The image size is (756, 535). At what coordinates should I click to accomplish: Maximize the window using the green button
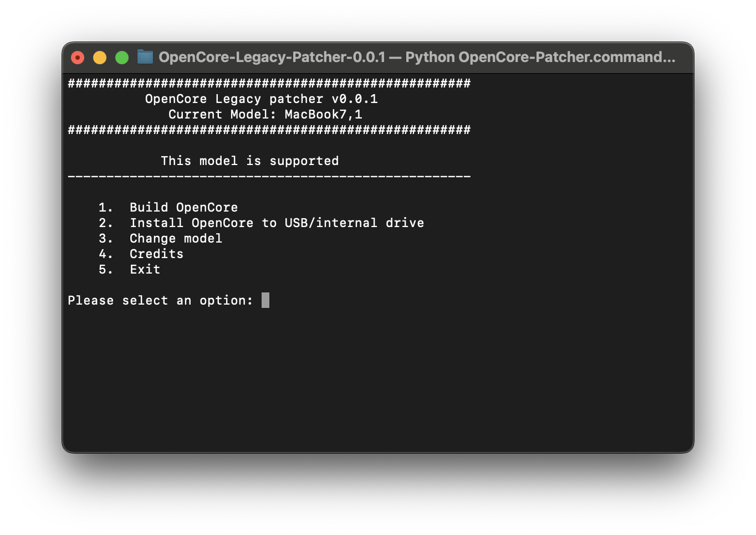(x=122, y=58)
